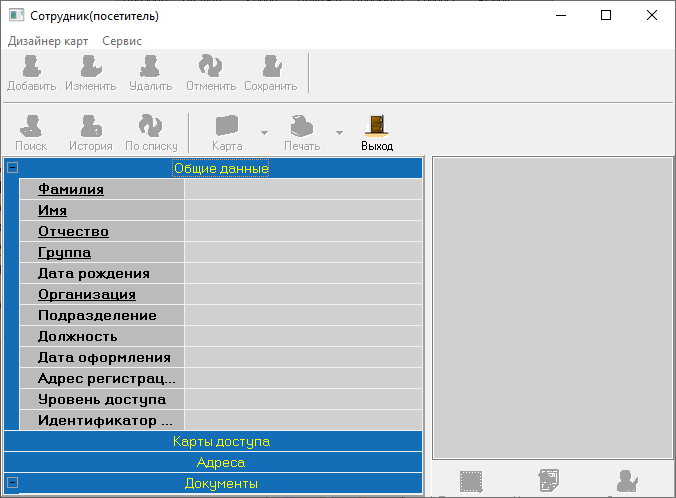Click the empty photo preview panel
Screen dimensions: 676x498
(553, 308)
